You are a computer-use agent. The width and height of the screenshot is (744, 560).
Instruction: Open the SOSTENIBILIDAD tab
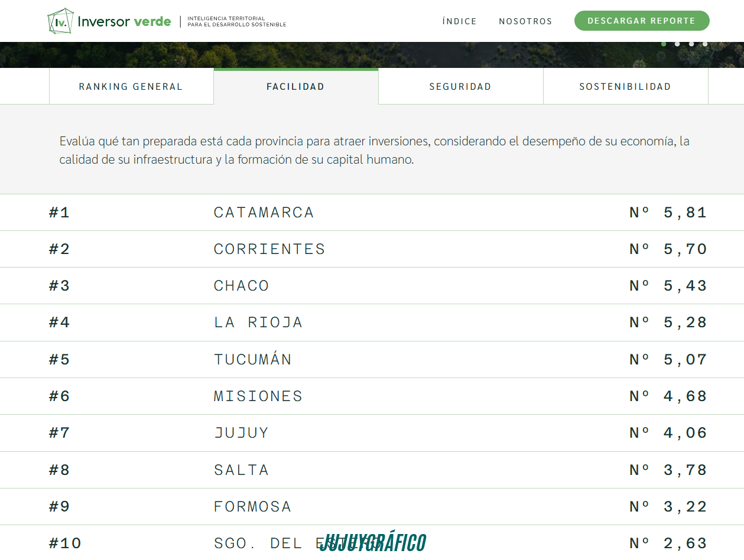click(x=625, y=86)
